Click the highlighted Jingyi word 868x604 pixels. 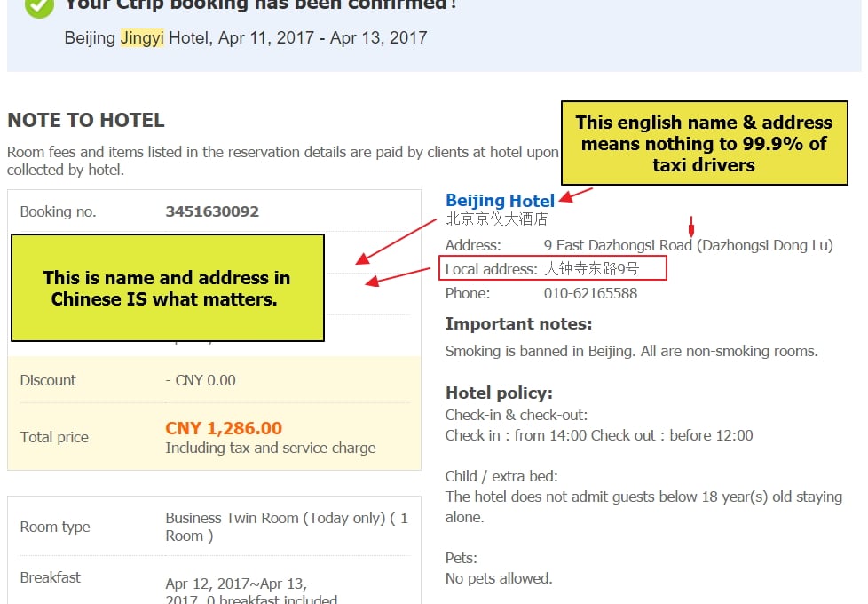(x=142, y=37)
